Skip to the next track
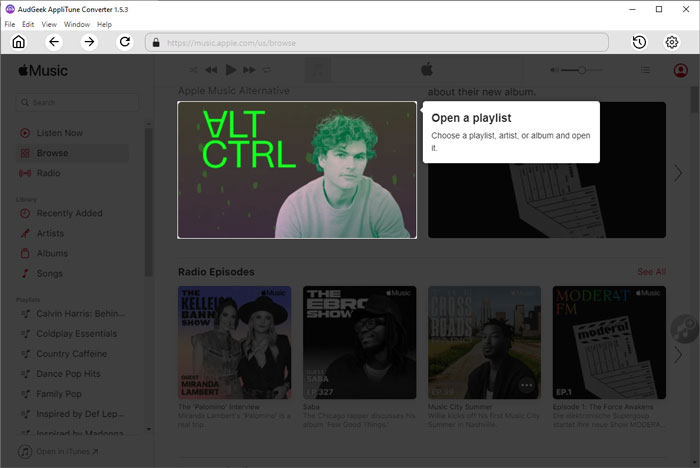 (250, 70)
